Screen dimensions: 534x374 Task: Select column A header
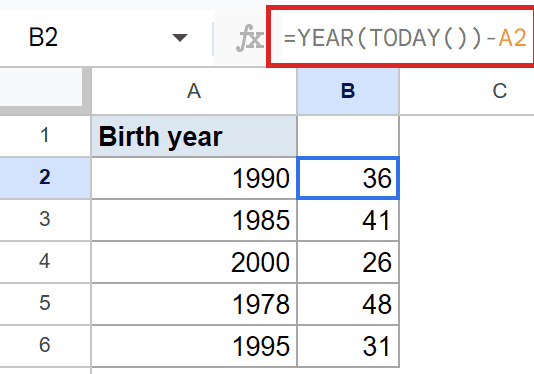click(x=194, y=91)
